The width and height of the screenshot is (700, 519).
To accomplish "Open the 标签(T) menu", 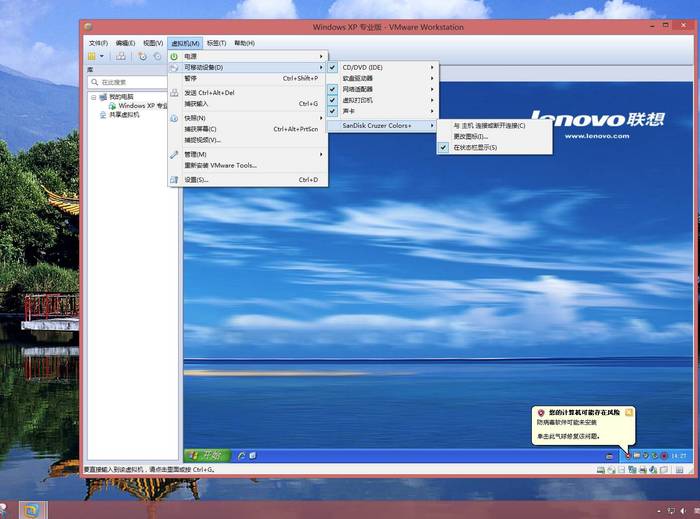I will [217, 43].
